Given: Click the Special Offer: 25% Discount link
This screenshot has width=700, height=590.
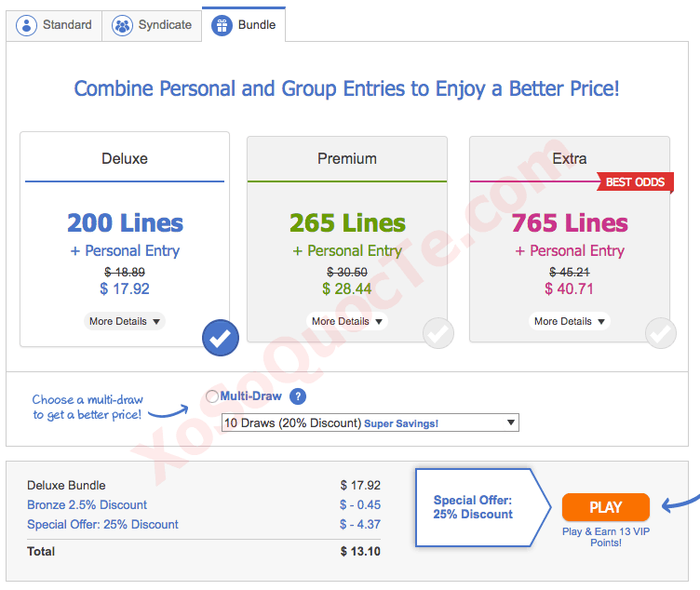Looking at the screenshot, I should tap(102, 524).
